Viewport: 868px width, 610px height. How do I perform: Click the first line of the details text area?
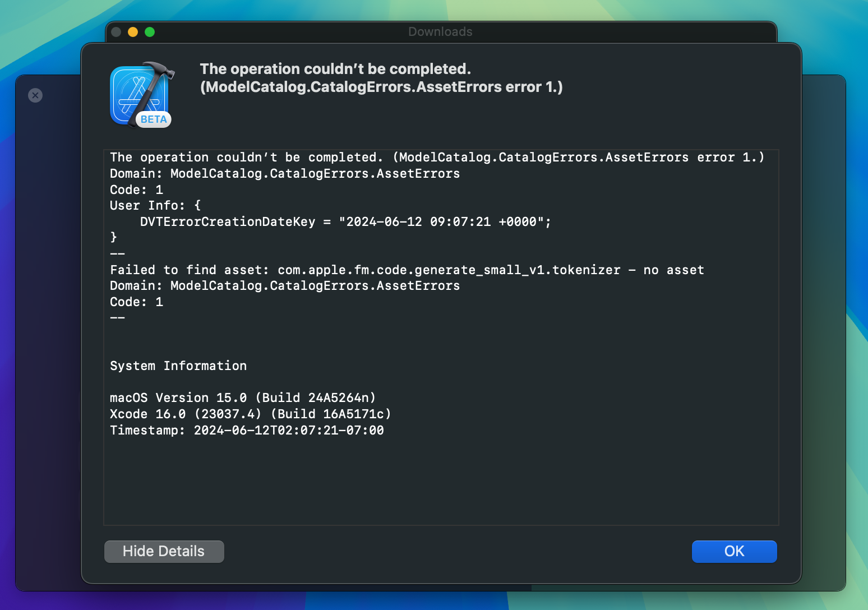click(437, 158)
